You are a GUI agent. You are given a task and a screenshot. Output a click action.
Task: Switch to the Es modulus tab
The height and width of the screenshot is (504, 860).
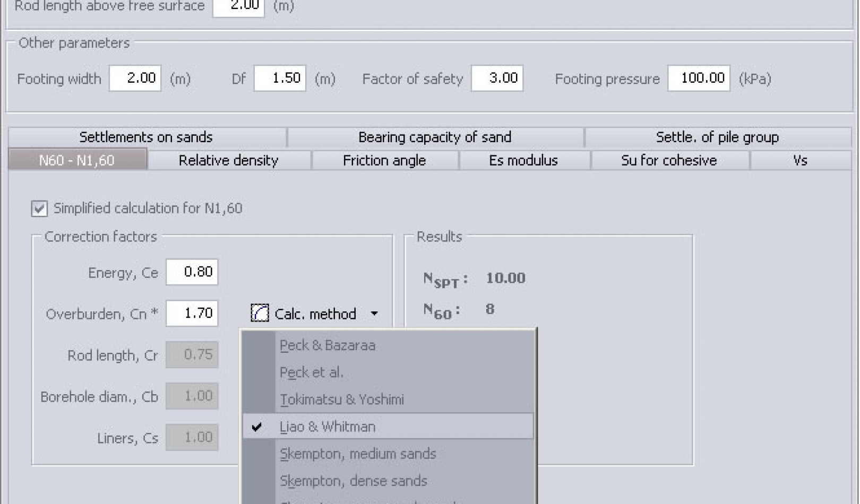pyautogui.click(x=523, y=160)
